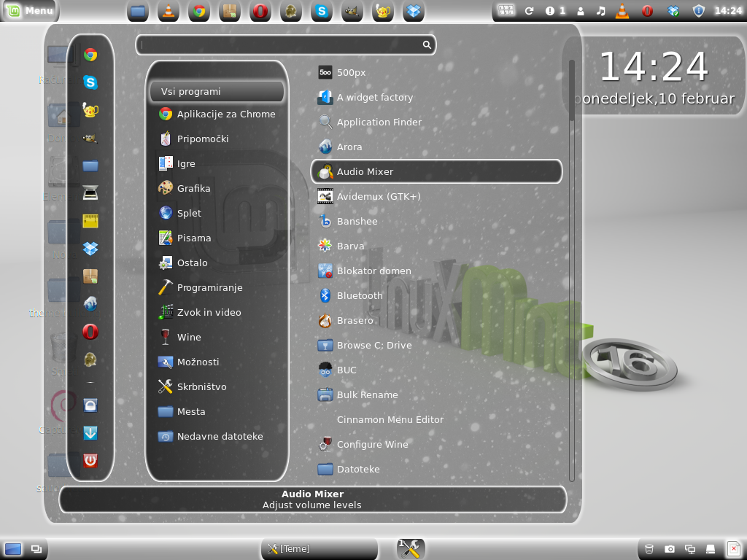Click the camera icon in bottom panel
The image size is (747, 560).
click(x=670, y=549)
